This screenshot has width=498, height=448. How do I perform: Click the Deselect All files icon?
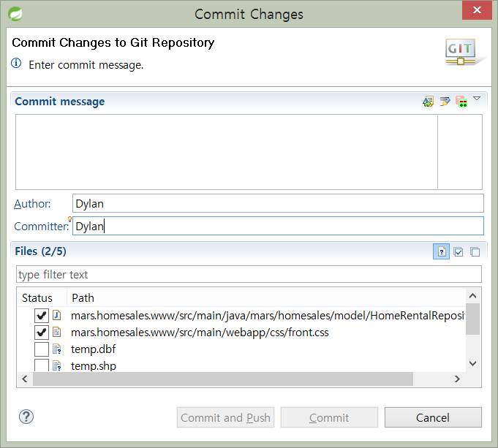click(x=475, y=252)
